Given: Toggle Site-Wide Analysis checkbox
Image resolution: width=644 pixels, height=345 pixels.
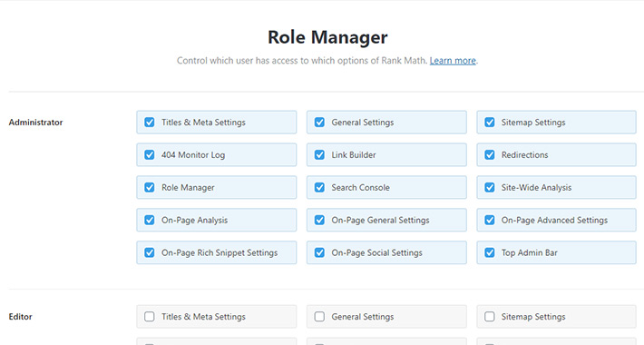Looking at the screenshot, I should 490,188.
